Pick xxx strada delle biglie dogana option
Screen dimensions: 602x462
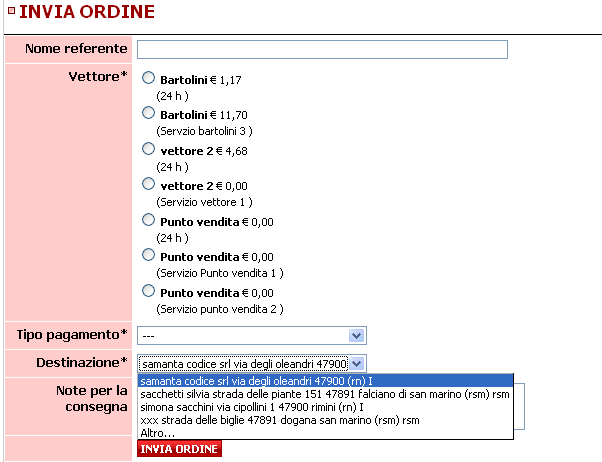click(x=326, y=420)
